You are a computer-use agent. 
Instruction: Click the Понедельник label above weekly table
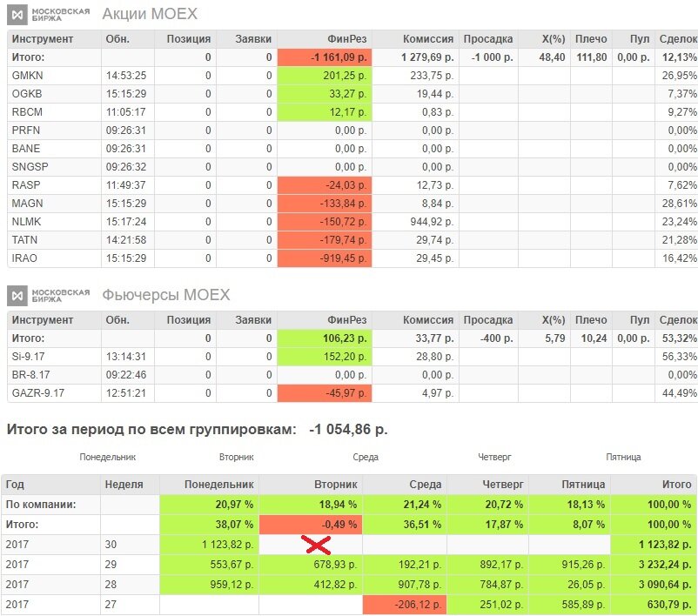click(108, 457)
